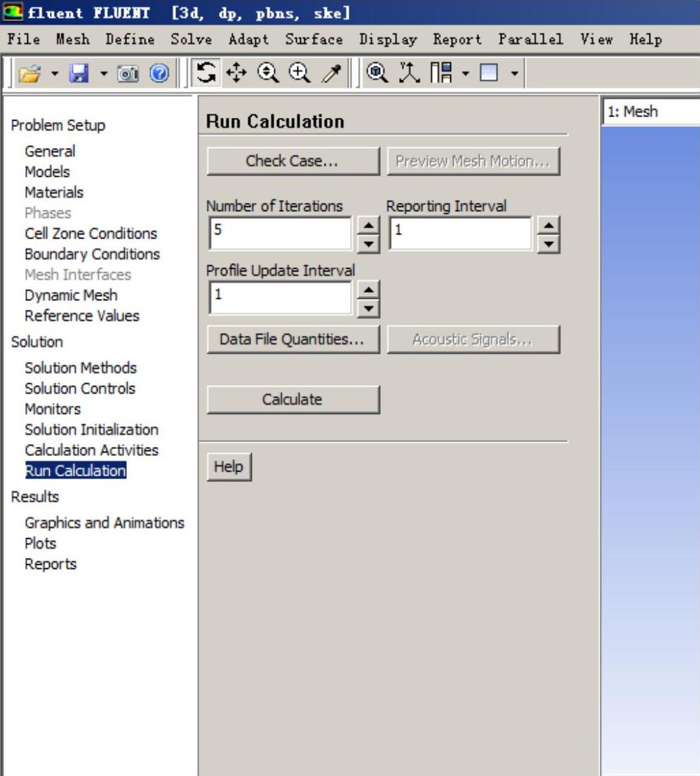Increase Profile Update Interval with up arrow
700x776 pixels.
pyautogui.click(x=368, y=290)
